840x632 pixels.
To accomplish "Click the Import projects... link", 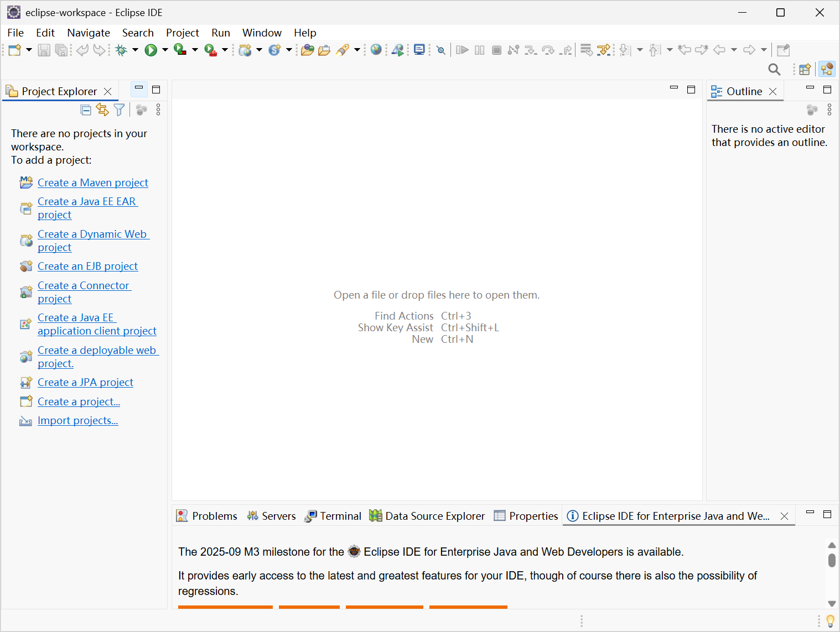I will point(78,420).
